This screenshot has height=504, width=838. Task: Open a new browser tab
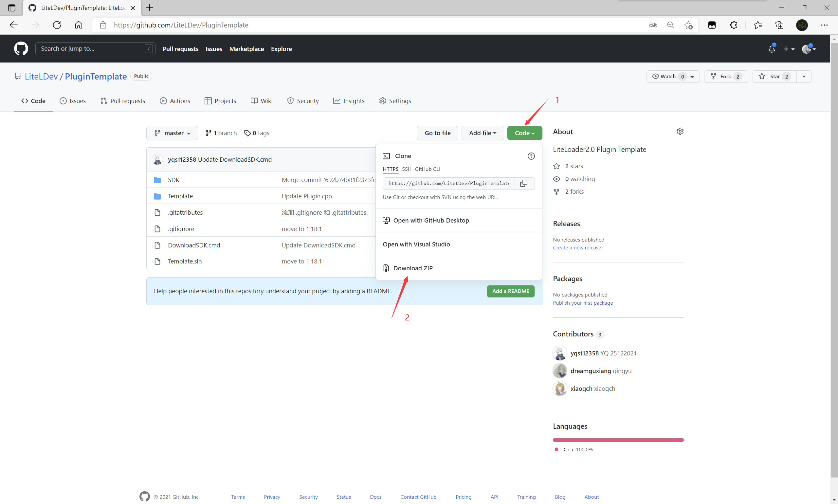point(150,8)
